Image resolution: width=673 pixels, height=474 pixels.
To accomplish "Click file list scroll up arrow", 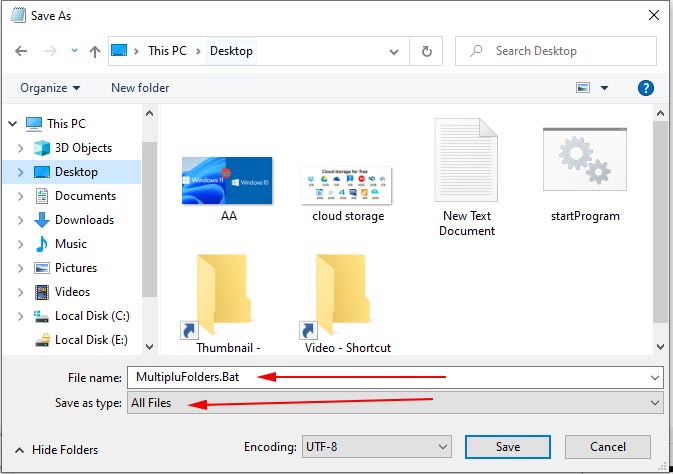I will (660, 113).
